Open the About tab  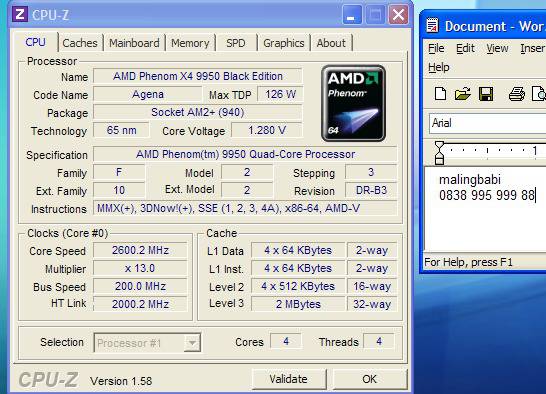331,43
